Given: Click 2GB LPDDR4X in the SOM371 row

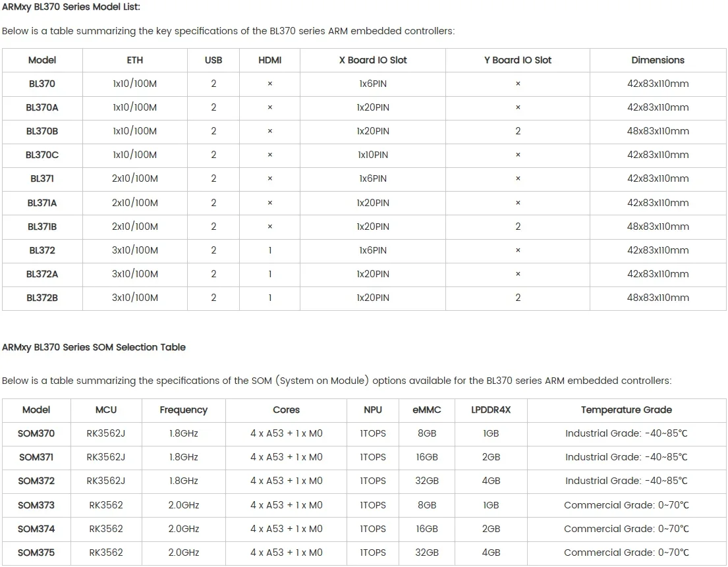Looking at the screenshot, I should click(x=491, y=457).
